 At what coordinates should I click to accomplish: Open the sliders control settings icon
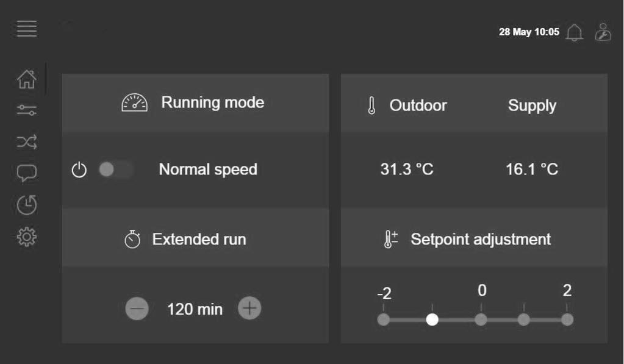[x=27, y=110]
